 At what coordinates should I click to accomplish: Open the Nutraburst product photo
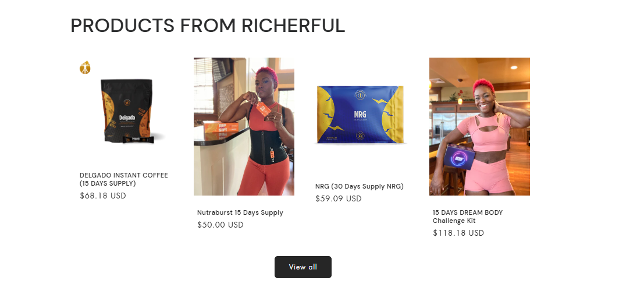(x=244, y=127)
